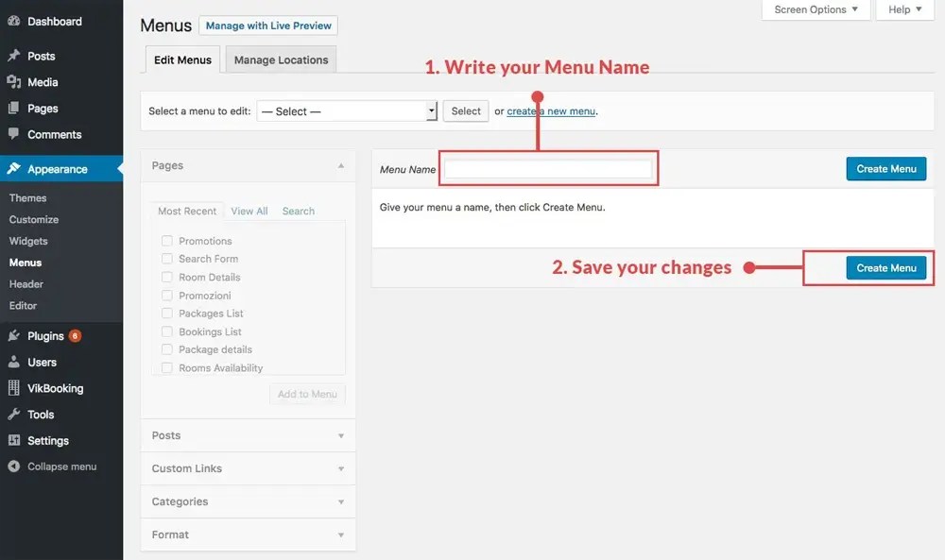Click inside the Menu Name field
945x560 pixels.
[x=548, y=168]
